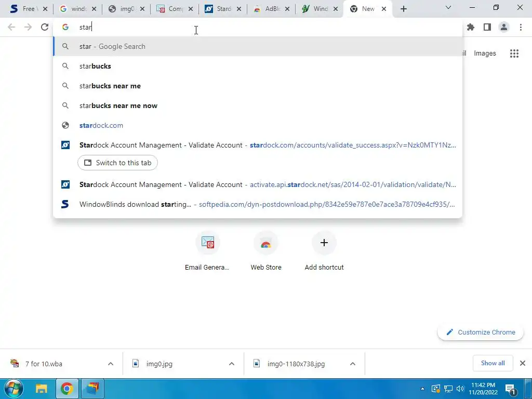The height and width of the screenshot is (399, 532).
Task: Open the activate.api.stardock.net suggestion
Action: click(x=258, y=184)
